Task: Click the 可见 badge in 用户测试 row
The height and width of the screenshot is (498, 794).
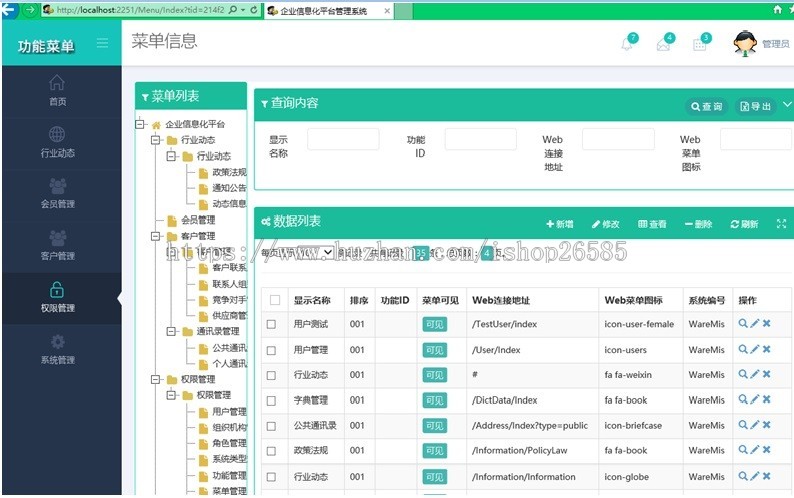Action: (434, 324)
